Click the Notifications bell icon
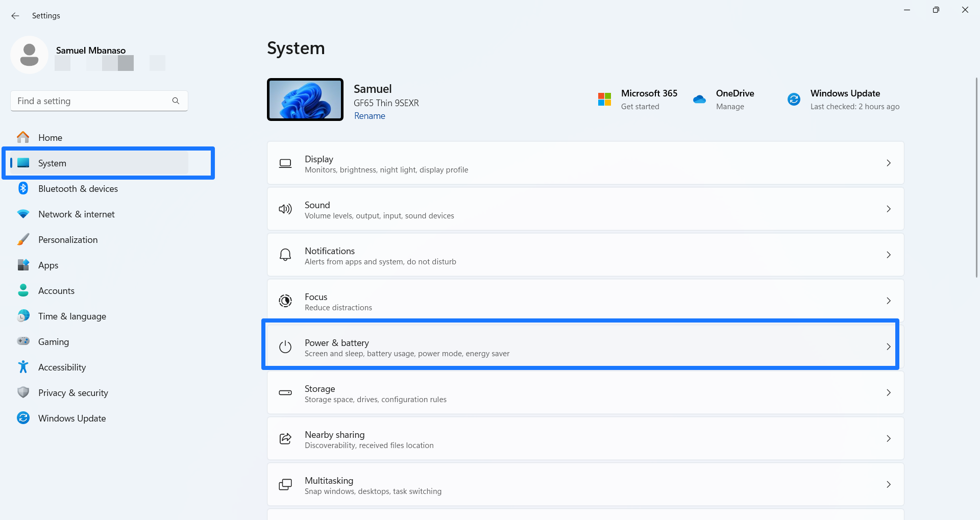The width and height of the screenshot is (980, 520). [x=285, y=255]
